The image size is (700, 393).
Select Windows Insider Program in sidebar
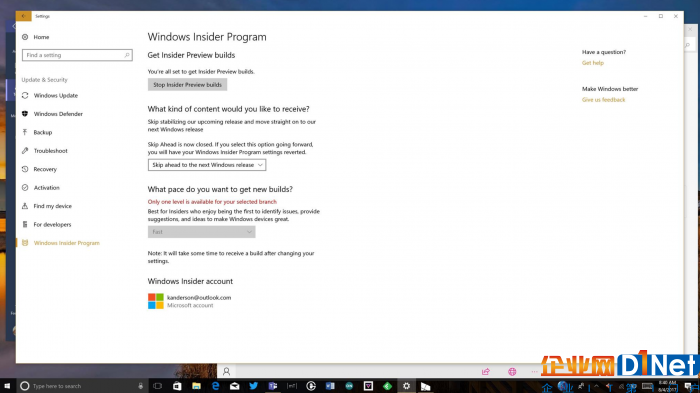click(61, 243)
